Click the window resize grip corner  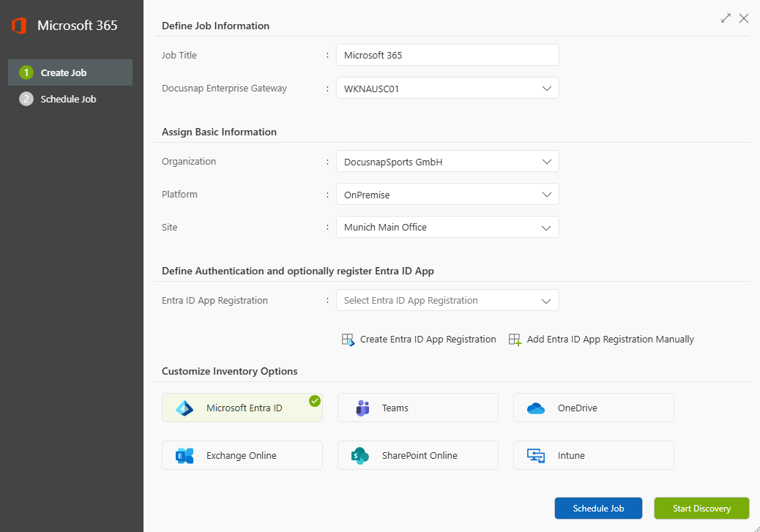coord(756,528)
